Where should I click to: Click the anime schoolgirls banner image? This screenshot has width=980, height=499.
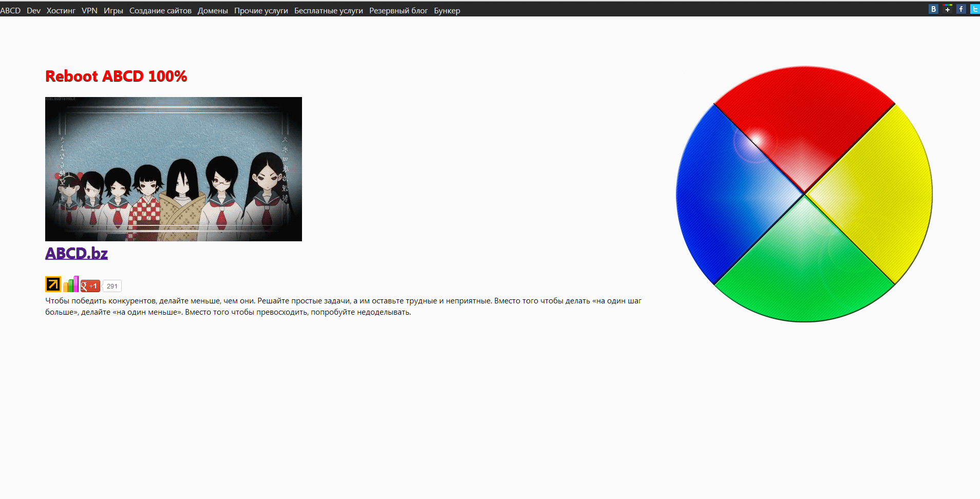tap(174, 169)
